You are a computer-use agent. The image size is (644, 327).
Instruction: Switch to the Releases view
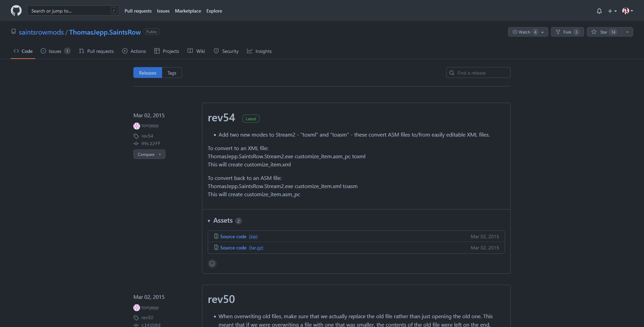click(148, 73)
